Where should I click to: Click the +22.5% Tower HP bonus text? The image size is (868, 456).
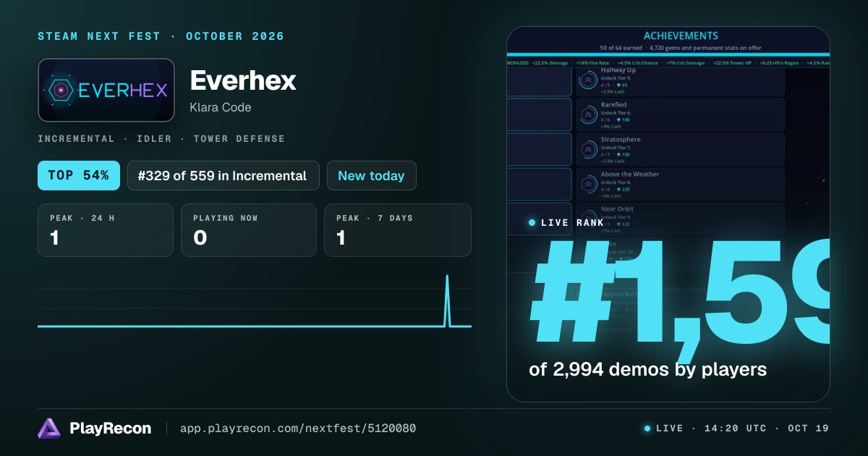tap(731, 63)
